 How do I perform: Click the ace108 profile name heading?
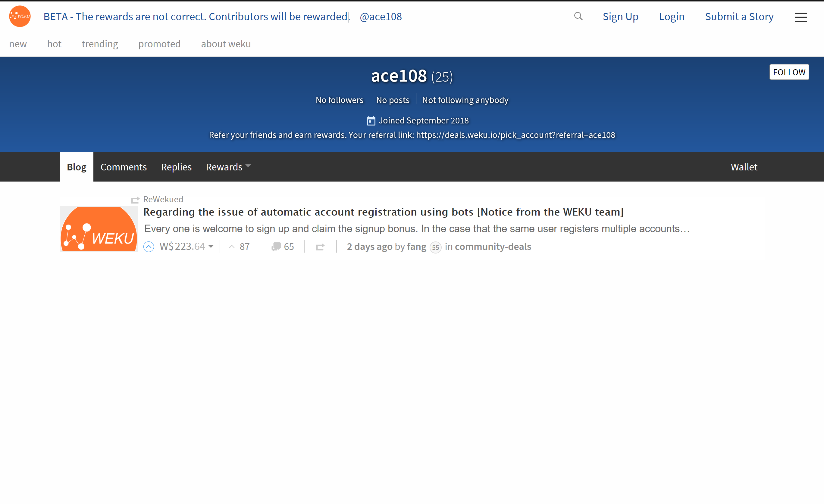click(399, 76)
